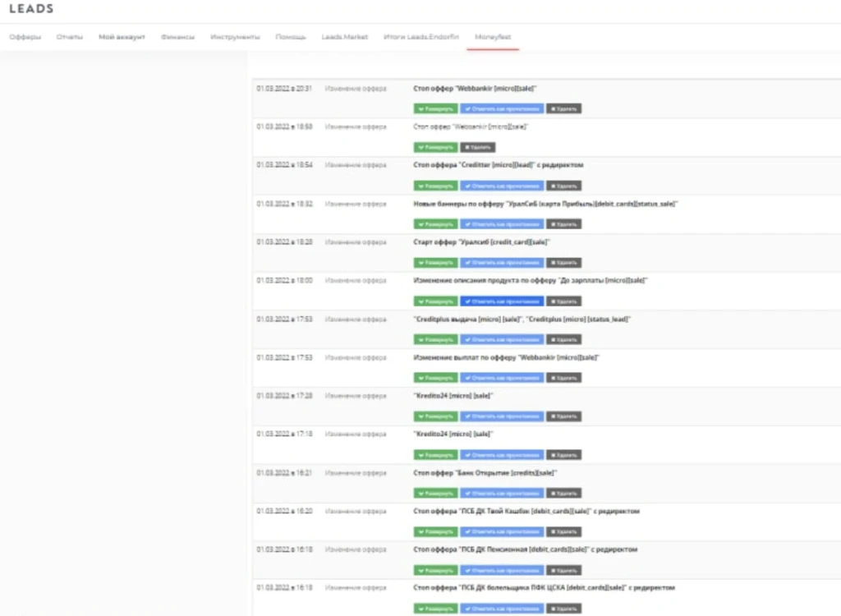This screenshot has height=616, width=841.
Task: Delete the ПСБ ДК Пенсионная entry
Action: pos(563,570)
